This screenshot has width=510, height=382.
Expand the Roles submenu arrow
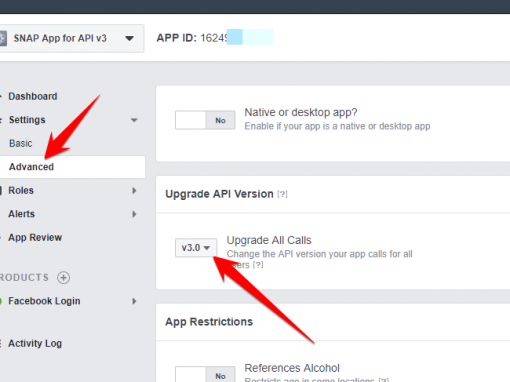coord(134,190)
